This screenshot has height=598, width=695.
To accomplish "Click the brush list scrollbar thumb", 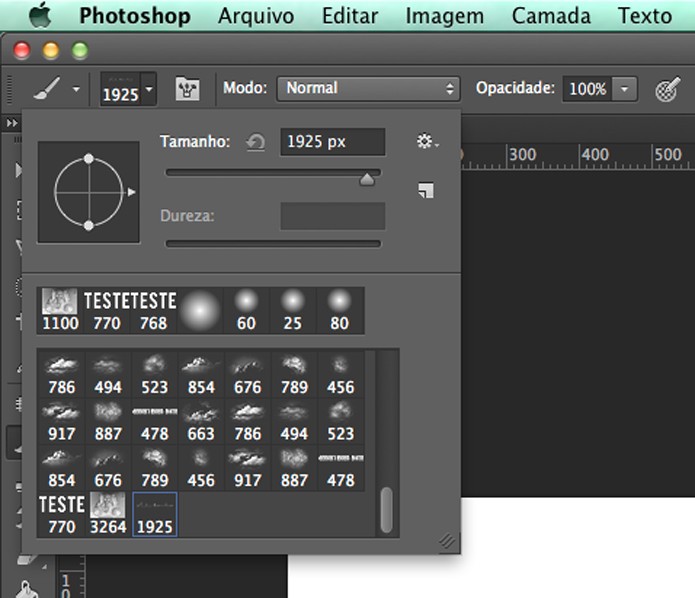I will [387, 510].
